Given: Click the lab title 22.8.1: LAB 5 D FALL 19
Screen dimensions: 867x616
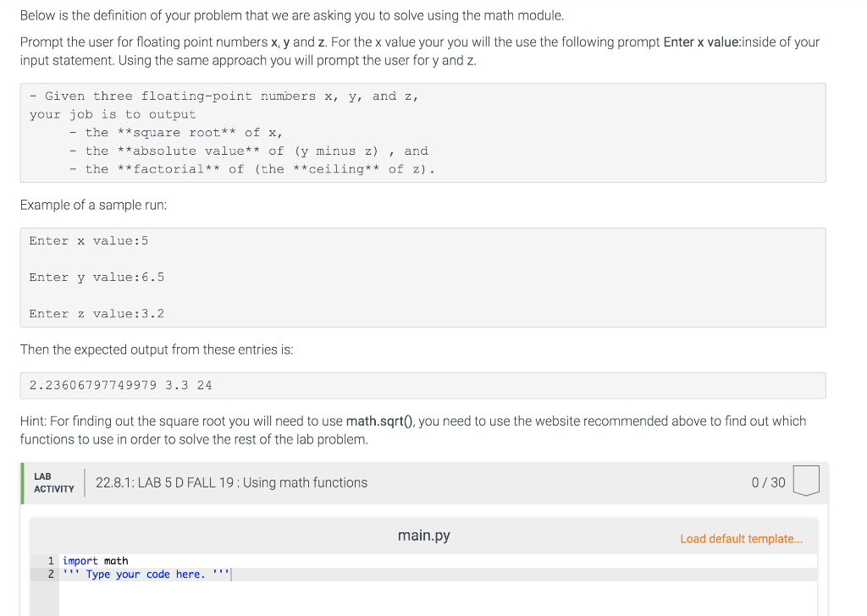Looking at the screenshot, I should pyautogui.click(x=231, y=482).
